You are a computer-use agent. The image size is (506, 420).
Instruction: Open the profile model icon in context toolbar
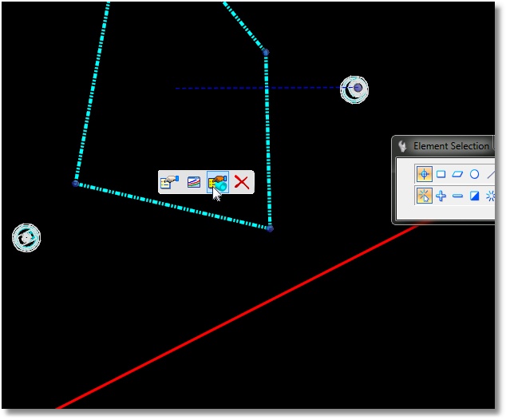click(x=194, y=182)
